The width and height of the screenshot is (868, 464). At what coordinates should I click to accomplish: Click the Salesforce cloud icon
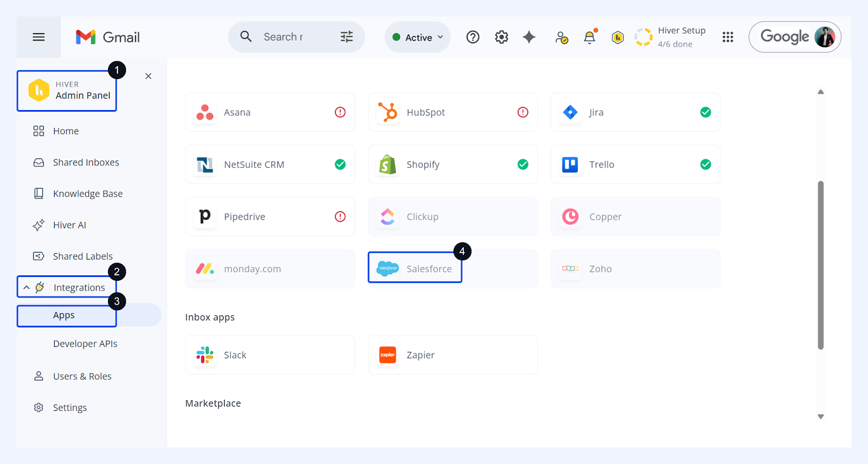[x=388, y=268]
